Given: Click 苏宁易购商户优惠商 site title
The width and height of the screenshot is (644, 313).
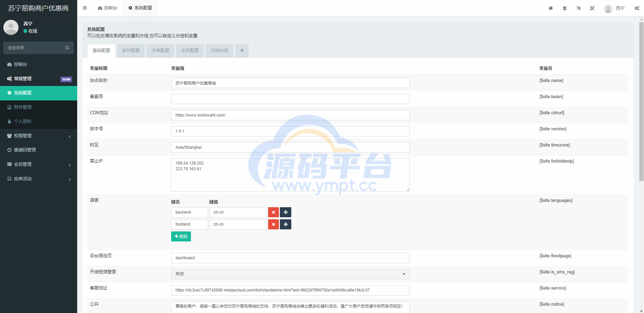Looking at the screenshot, I should [38, 8].
